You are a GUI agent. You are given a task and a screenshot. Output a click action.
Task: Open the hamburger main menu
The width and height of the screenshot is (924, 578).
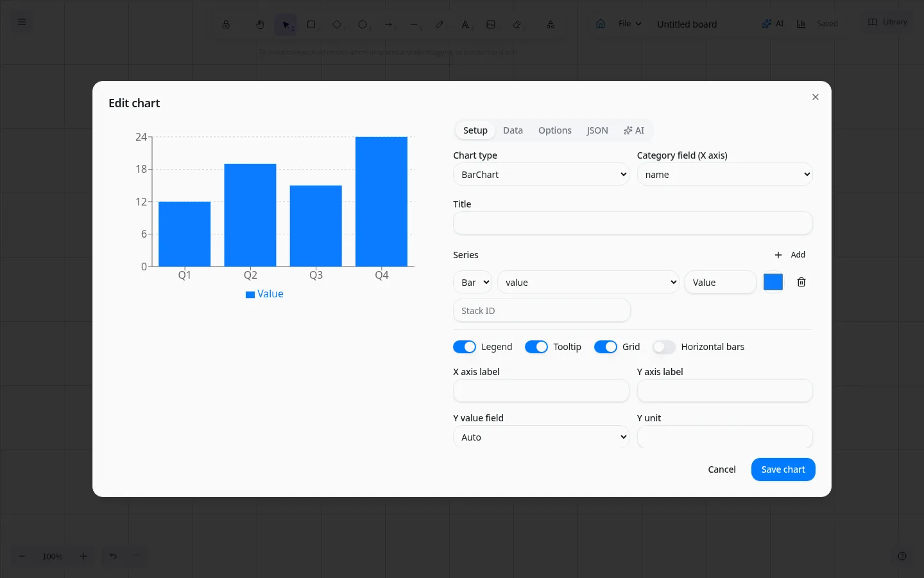[22, 22]
